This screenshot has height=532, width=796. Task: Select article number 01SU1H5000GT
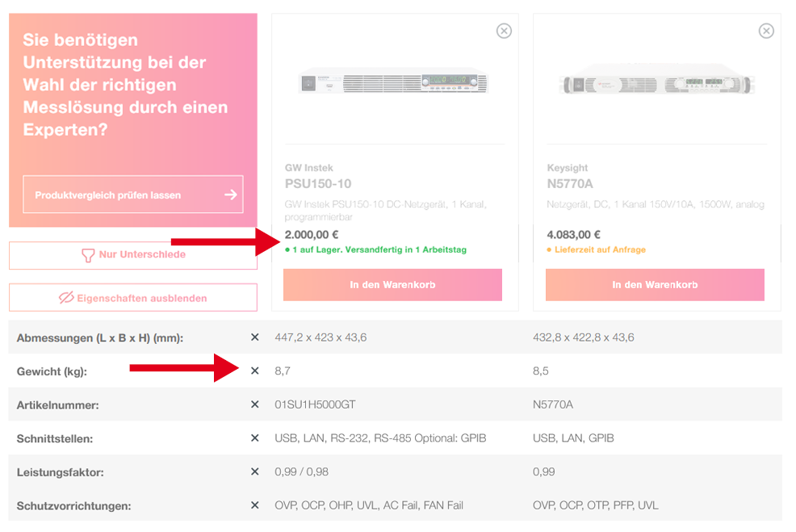click(315, 404)
